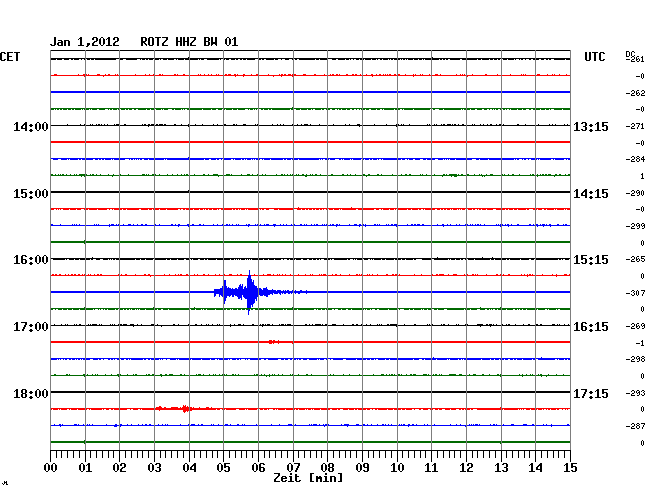The width and height of the screenshot is (650, 494).
Task: Select the 18:00 CET time label
Action: pos(31,393)
